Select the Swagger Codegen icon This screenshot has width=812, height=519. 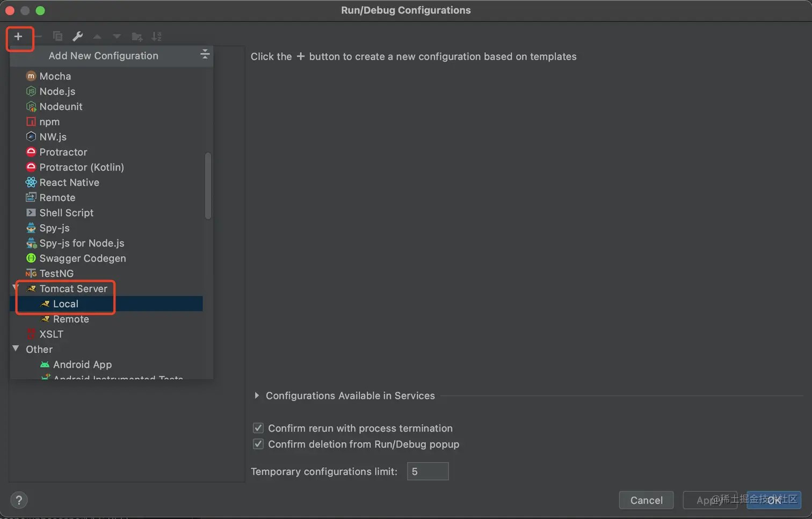click(31, 258)
